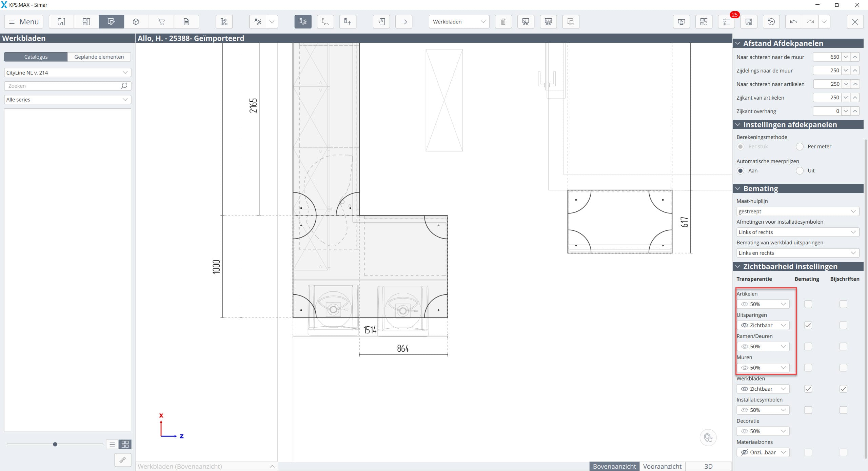
Task: Switch to Geplande elementen tab
Action: point(99,57)
